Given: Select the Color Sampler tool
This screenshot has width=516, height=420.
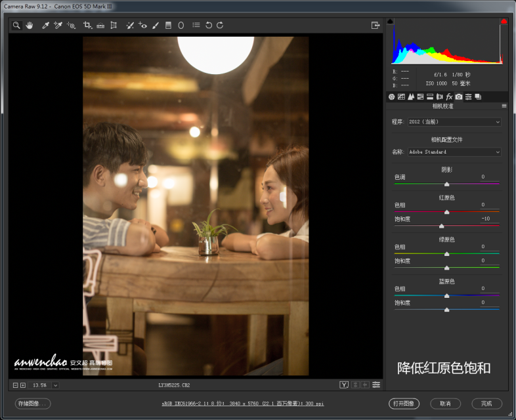Looking at the screenshot, I should [58, 26].
